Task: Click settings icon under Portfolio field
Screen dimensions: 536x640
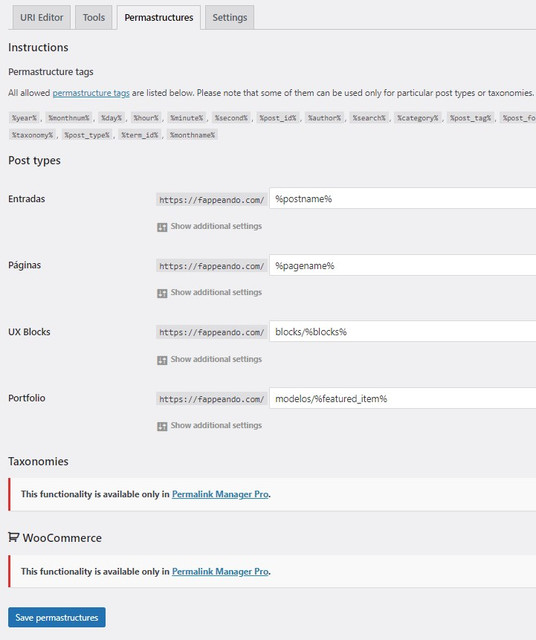Action: (162, 426)
